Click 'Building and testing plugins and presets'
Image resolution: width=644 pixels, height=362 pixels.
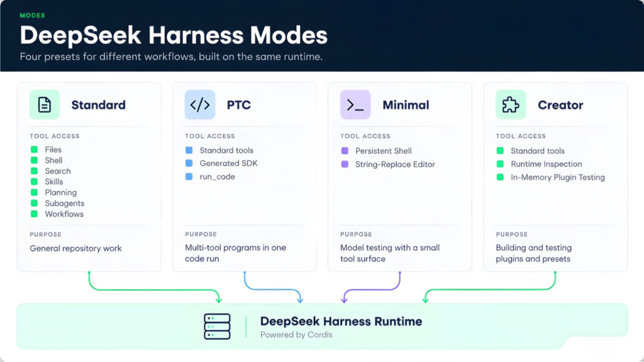[x=533, y=253]
